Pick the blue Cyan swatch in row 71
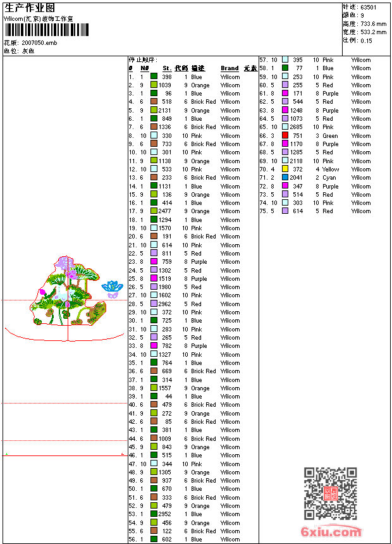The width and height of the screenshot is (392, 544). [285, 177]
